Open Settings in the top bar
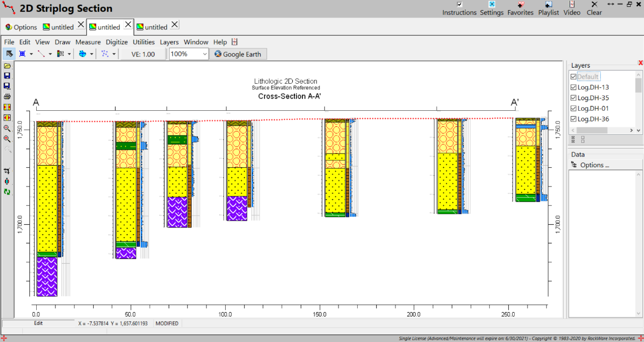The image size is (644, 342). point(491,8)
